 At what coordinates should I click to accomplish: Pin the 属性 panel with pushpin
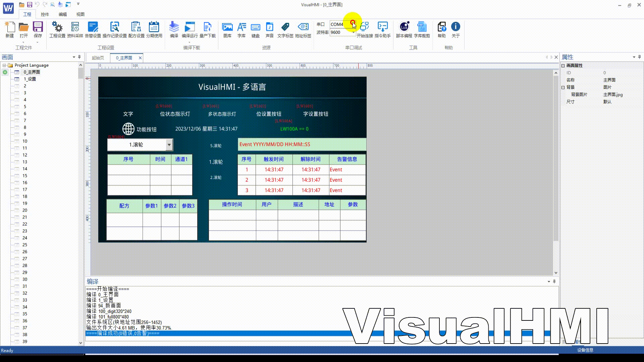pyautogui.click(x=639, y=57)
